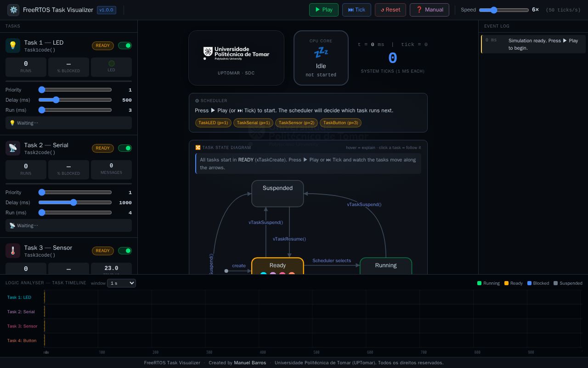This screenshot has height=368, width=588.
Task: Click the Task 4: Button timeline label
Action: tap(22, 341)
